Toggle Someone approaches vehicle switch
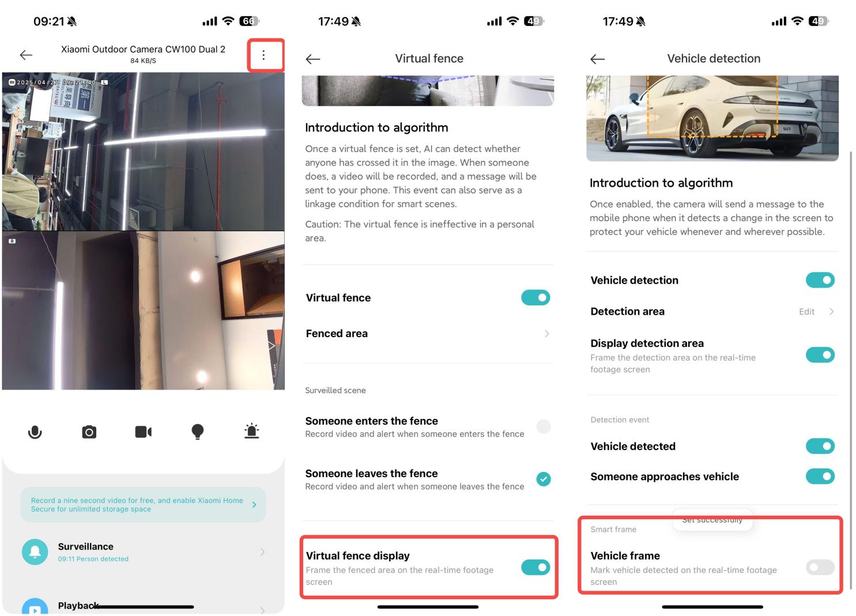 820,476
